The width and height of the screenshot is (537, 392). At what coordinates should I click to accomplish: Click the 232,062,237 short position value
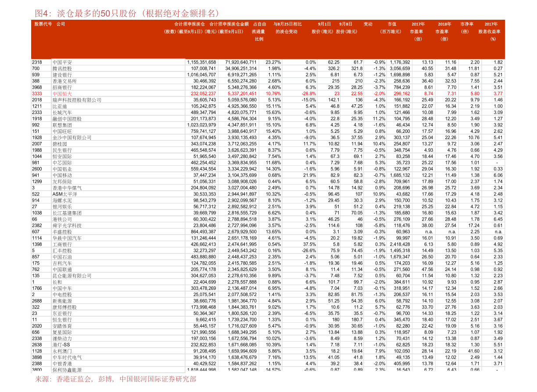(203, 94)
